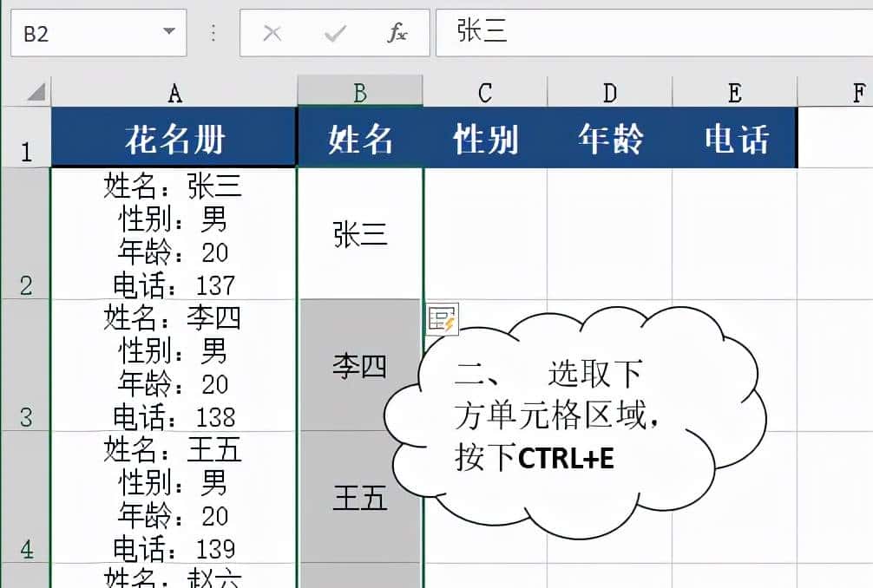This screenshot has height=588, width=873.
Task: Click the Cancel X icon beside formula bar
Action: coord(272,33)
